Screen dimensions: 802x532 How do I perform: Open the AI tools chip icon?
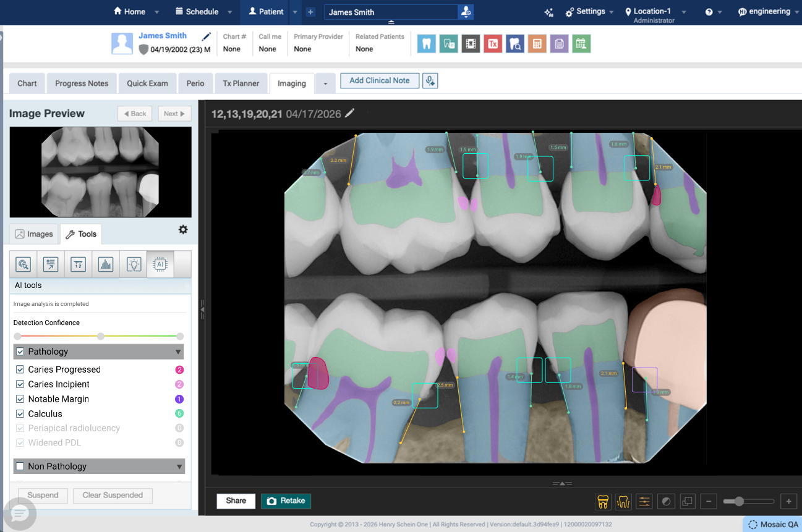tap(160, 264)
